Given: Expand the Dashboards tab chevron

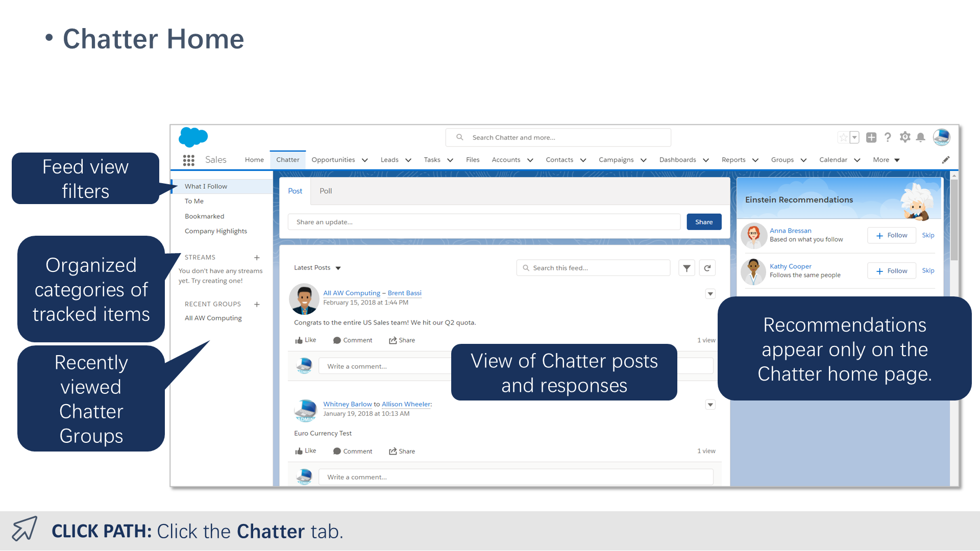Looking at the screenshot, I should tap(706, 160).
